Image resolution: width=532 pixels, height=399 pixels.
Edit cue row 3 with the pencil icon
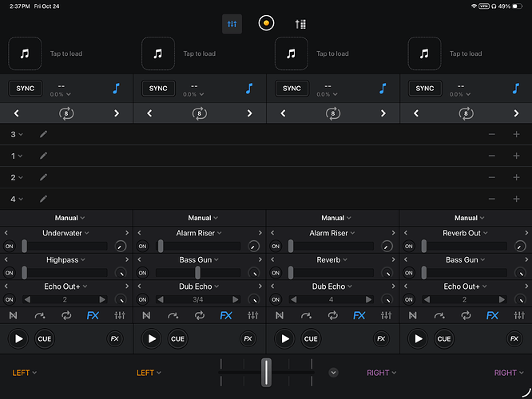coord(44,135)
